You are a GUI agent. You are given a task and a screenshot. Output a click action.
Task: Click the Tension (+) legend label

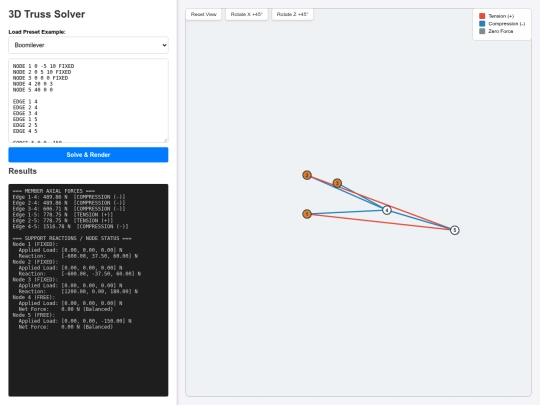pyautogui.click(x=501, y=16)
